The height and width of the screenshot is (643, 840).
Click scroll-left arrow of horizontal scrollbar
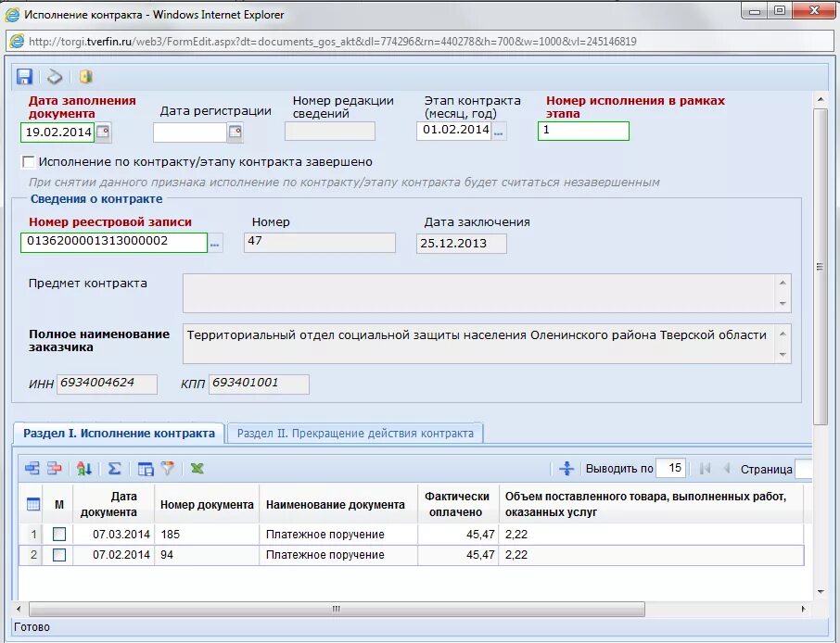click(19, 610)
